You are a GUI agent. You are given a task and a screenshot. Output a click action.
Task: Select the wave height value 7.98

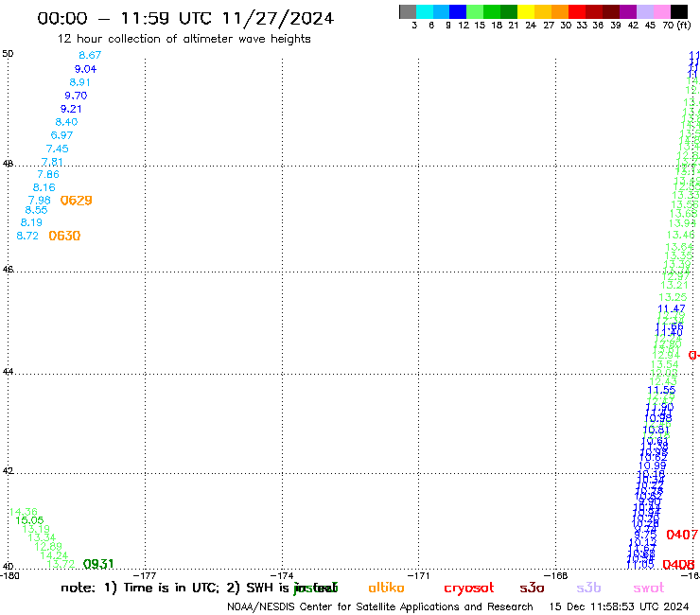pos(40,200)
